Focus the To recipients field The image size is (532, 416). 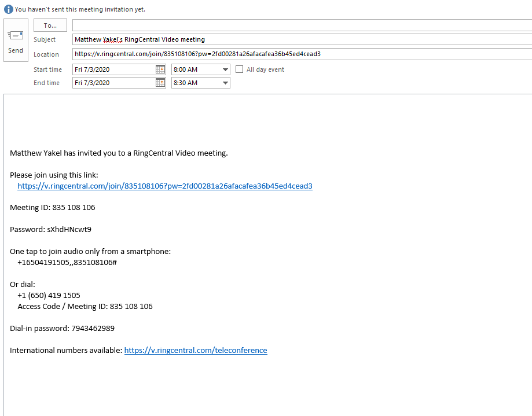pyautogui.click(x=302, y=25)
